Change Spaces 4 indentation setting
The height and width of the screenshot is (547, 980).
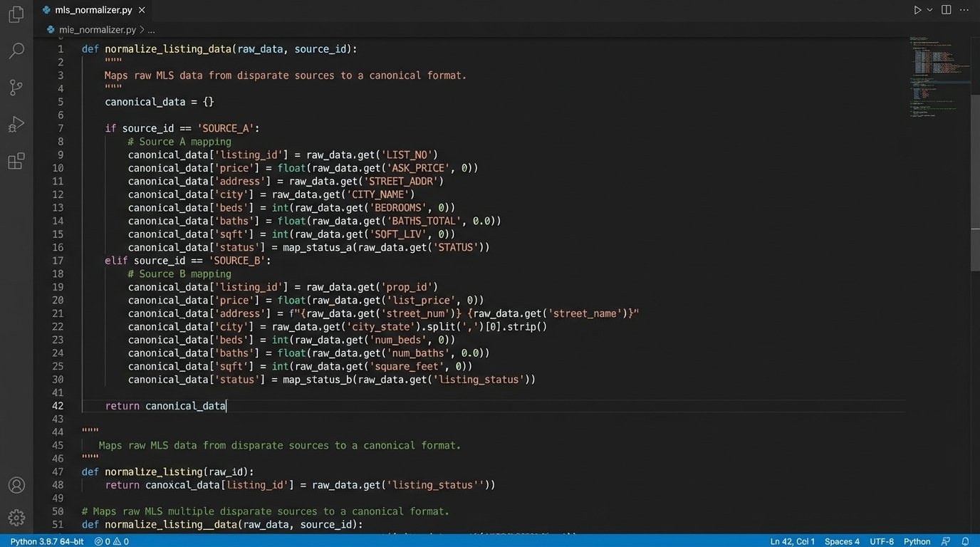point(842,541)
